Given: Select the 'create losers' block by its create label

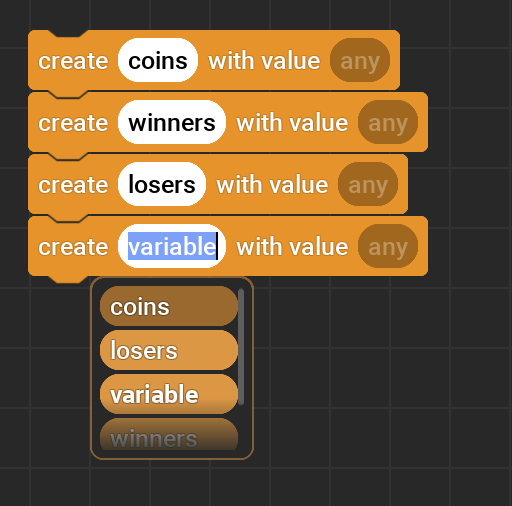Looking at the screenshot, I should (73, 185).
